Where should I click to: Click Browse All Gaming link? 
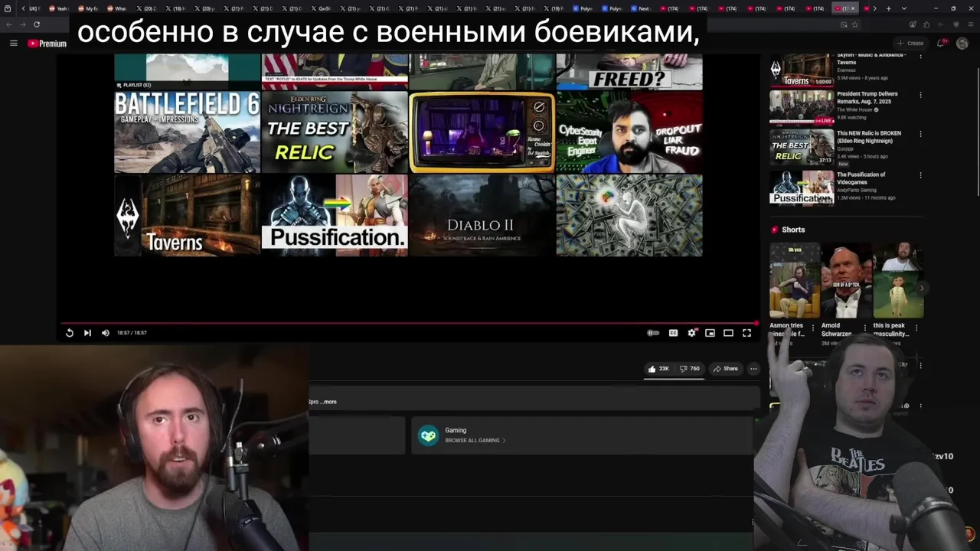[x=475, y=441]
